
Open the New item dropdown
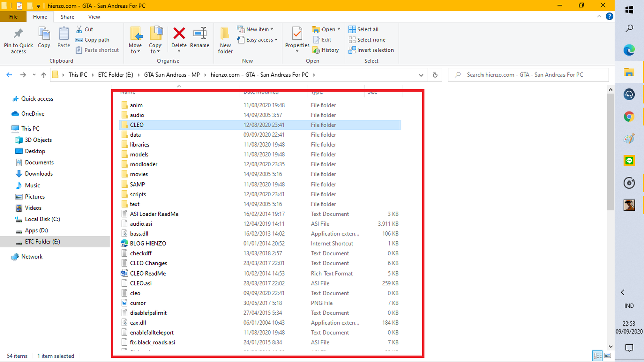click(x=256, y=30)
